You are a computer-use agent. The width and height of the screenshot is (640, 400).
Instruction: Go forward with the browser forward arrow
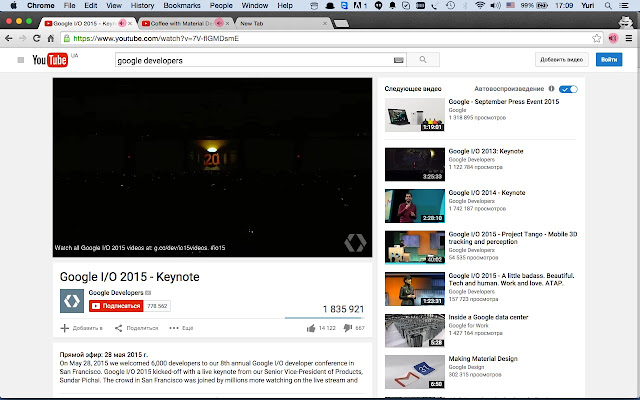tap(22, 38)
